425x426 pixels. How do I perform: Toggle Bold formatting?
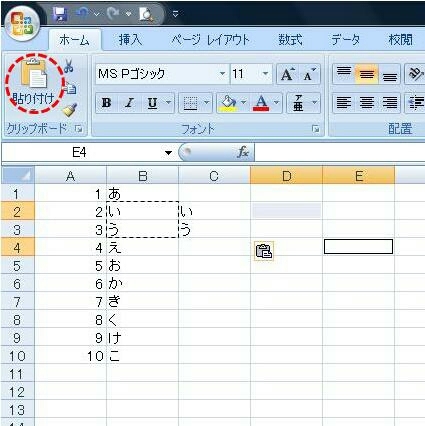coord(106,103)
